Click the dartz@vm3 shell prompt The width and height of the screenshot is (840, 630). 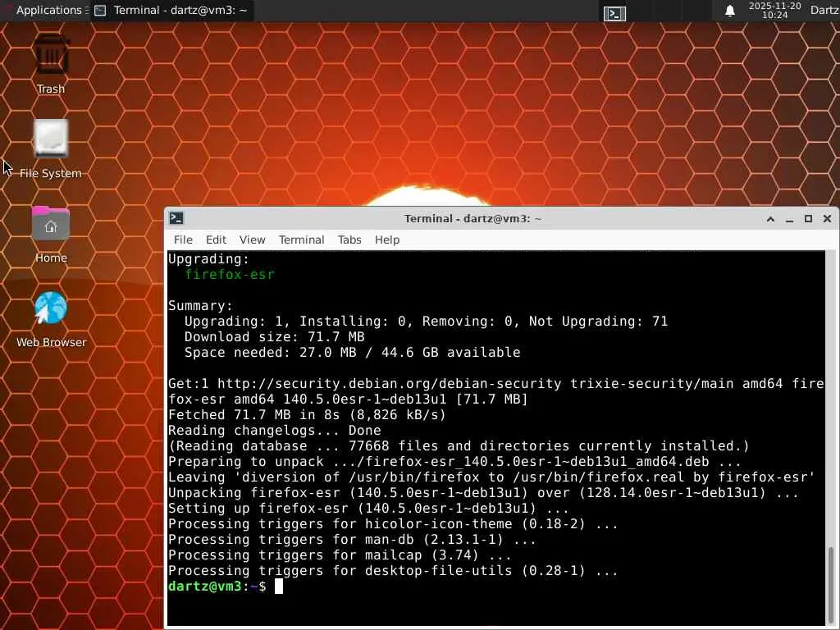pyautogui.click(x=217, y=586)
